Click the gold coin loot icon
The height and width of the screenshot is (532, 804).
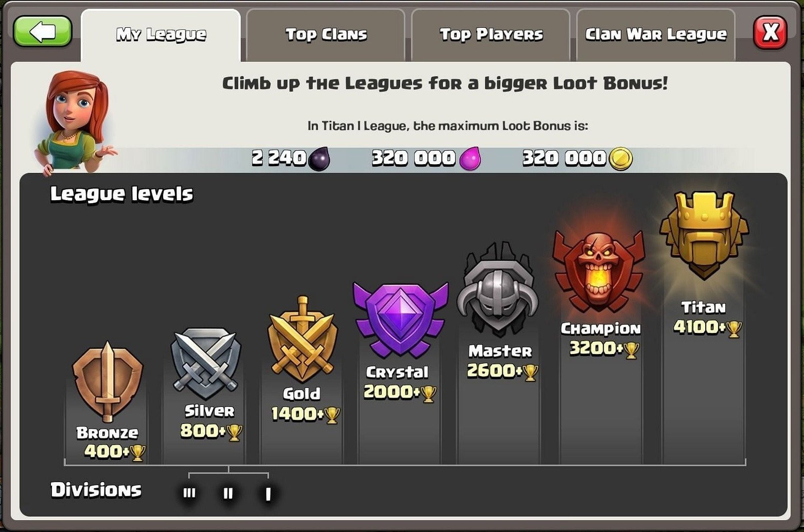tap(621, 158)
